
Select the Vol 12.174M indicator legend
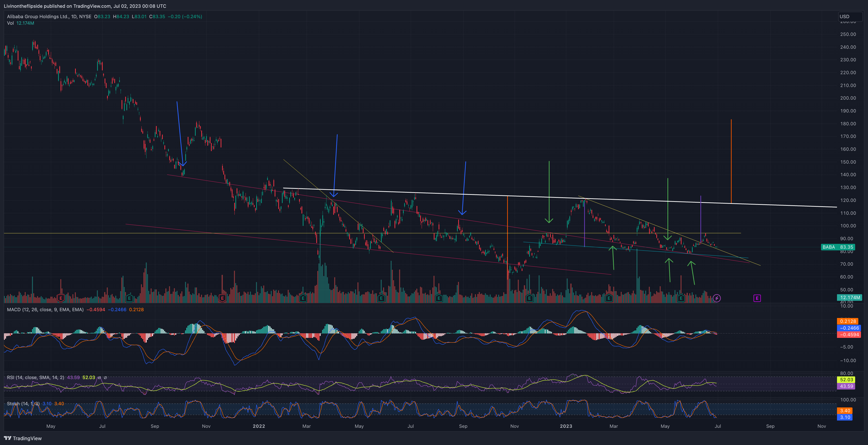tap(21, 23)
